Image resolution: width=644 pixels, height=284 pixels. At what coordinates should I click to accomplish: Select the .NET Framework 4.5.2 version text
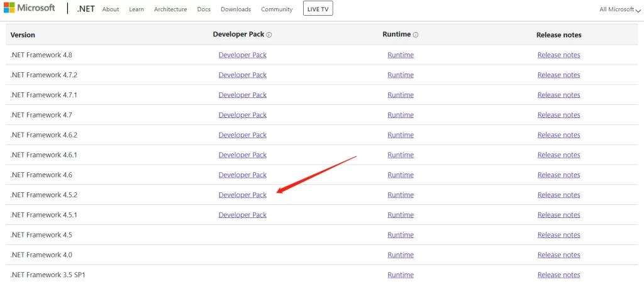(x=43, y=195)
